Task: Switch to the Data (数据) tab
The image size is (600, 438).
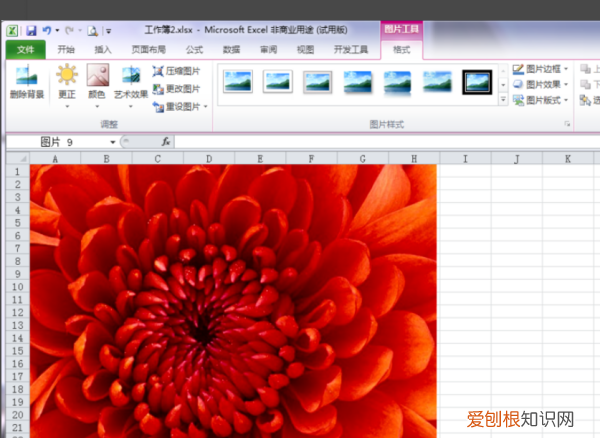Action: click(232, 49)
